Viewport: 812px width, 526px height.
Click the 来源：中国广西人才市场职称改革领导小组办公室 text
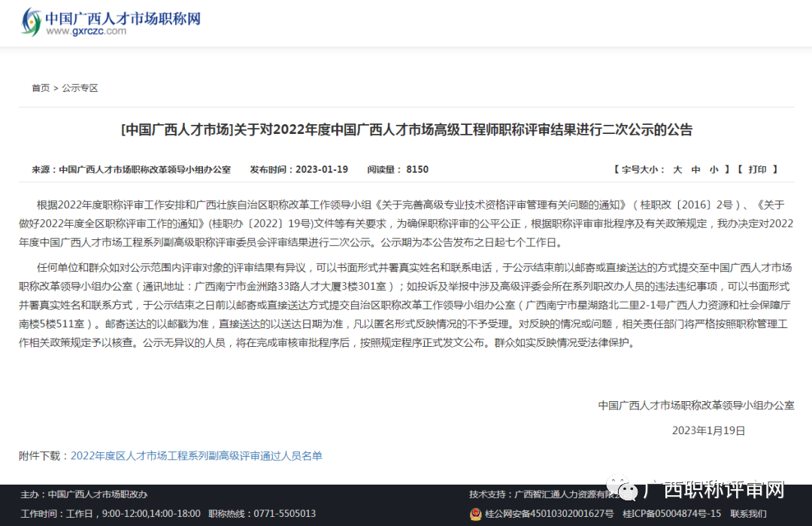[131, 169]
